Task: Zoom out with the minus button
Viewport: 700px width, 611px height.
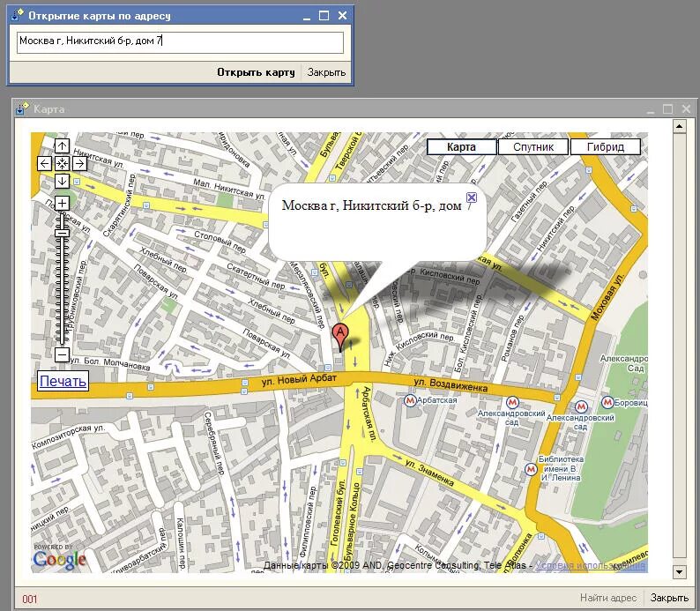Action: [x=62, y=354]
